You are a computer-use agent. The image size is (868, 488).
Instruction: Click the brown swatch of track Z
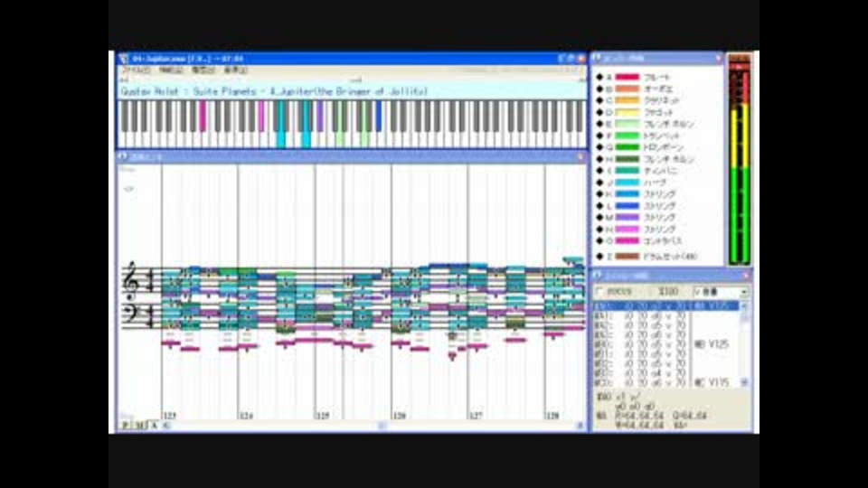[x=627, y=256]
